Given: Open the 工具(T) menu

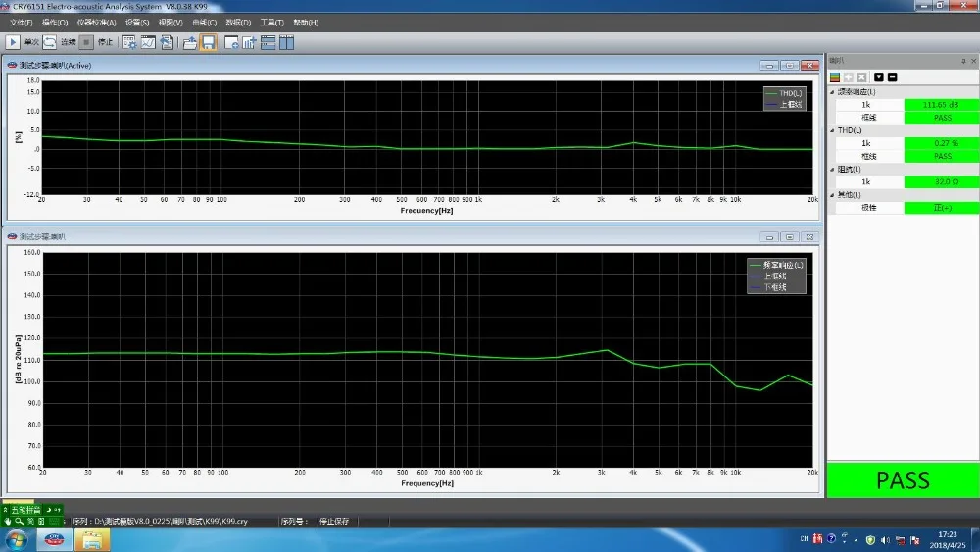Looking at the screenshot, I should pyautogui.click(x=271, y=23).
